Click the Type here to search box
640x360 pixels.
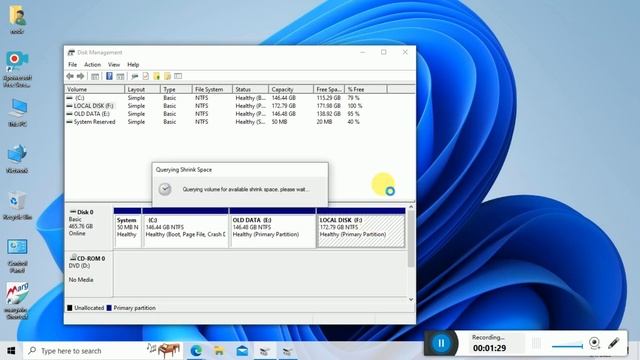point(103,351)
